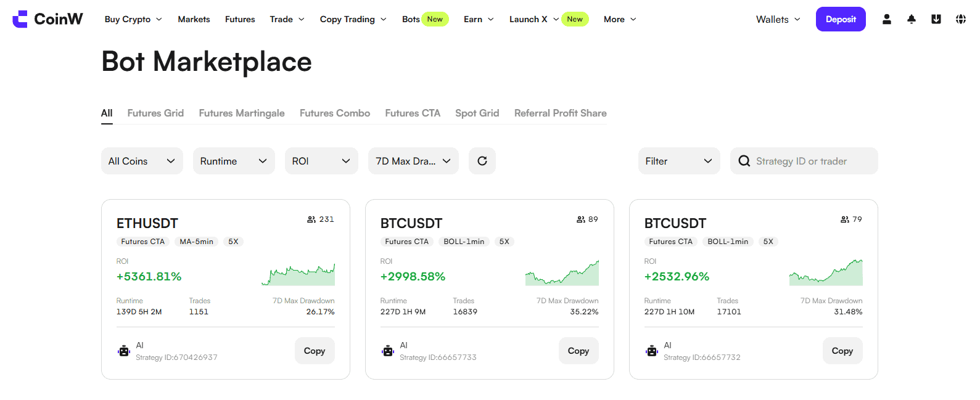Viewport: 980px width, 400px height.
Task: Switch to the Futures Martingale tab
Action: [x=242, y=113]
